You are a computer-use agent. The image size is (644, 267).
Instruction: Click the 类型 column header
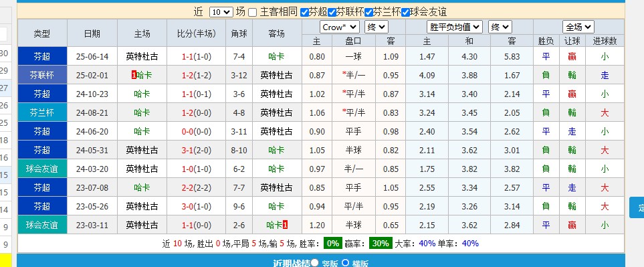click(x=42, y=33)
